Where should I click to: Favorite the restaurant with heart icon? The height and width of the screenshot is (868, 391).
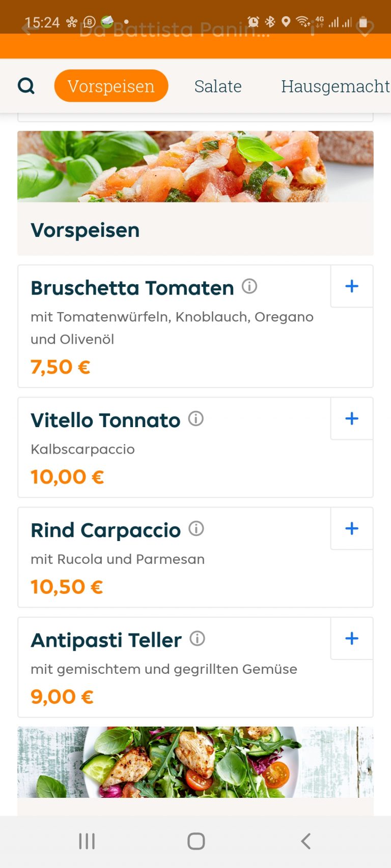pos(365,29)
